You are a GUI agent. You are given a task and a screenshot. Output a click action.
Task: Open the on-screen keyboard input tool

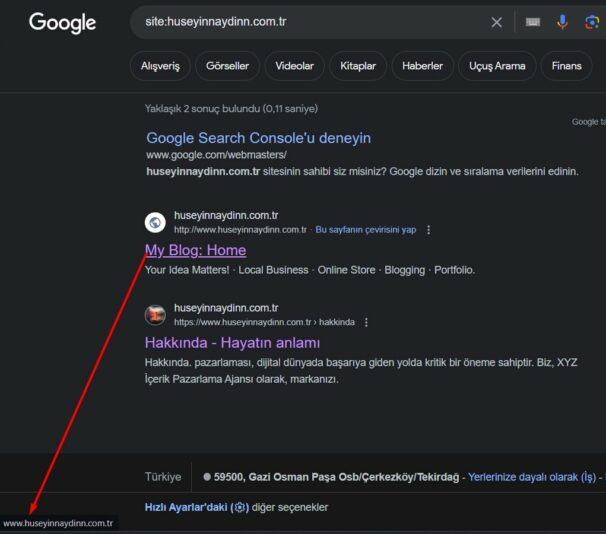[x=533, y=22]
